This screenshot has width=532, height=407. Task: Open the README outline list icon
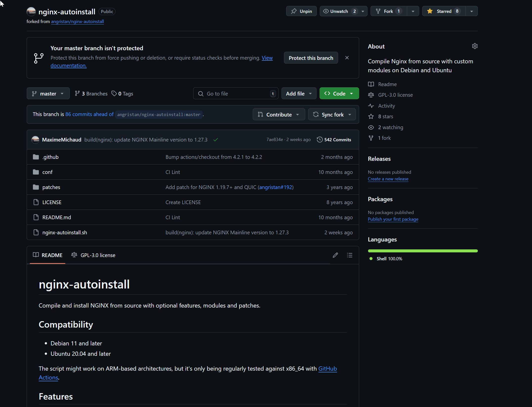coord(349,255)
